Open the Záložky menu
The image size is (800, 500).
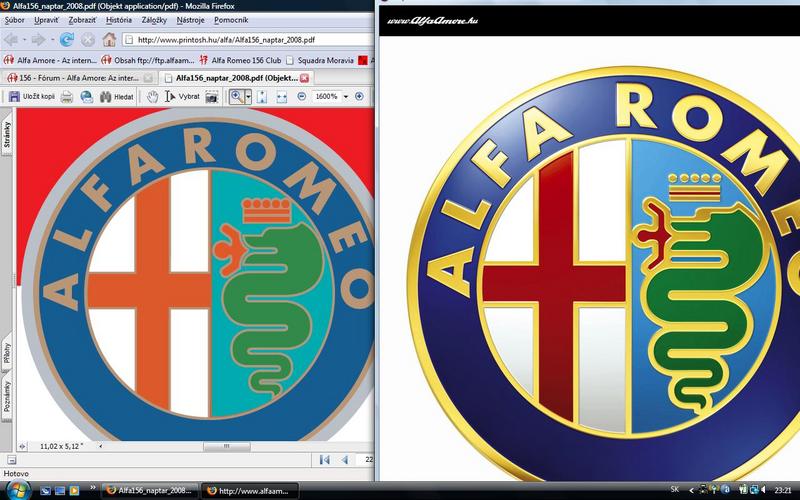click(x=154, y=20)
